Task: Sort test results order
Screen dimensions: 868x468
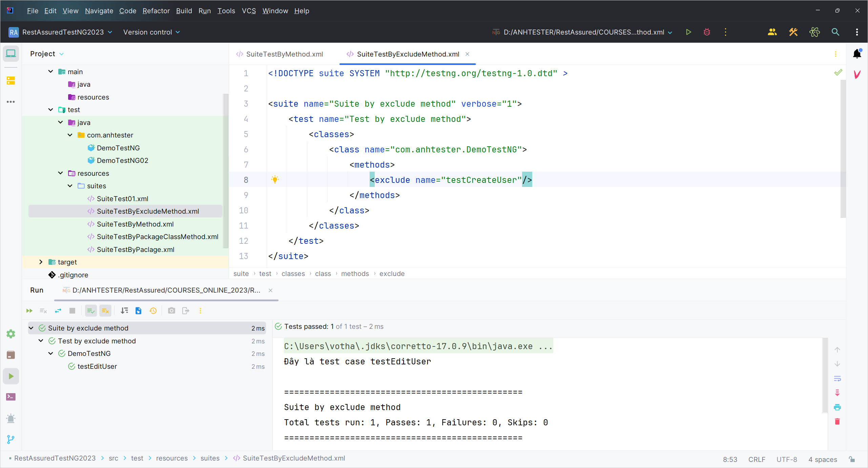Action: 124,311
